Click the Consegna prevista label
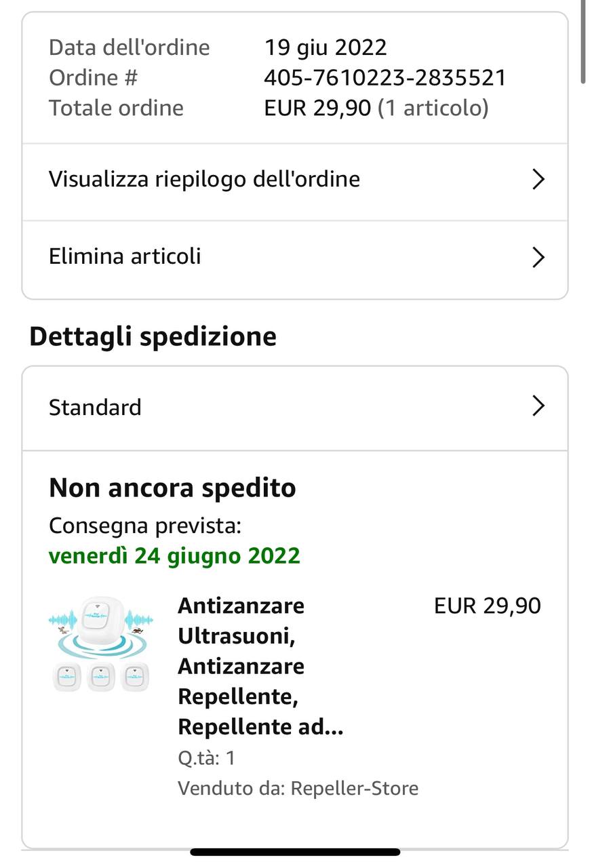This screenshot has height=868, width=590. (x=144, y=526)
